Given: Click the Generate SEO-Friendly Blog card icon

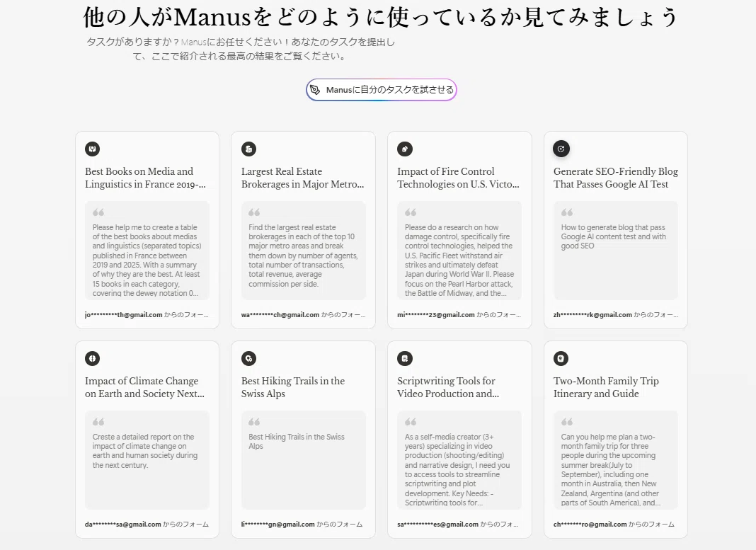Looking at the screenshot, I should [x=561, y=149].
